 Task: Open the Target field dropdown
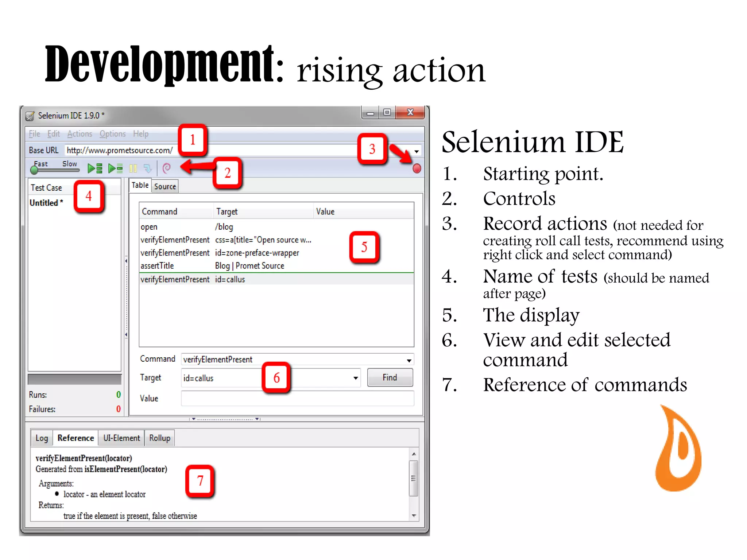[x=355, y=378]
